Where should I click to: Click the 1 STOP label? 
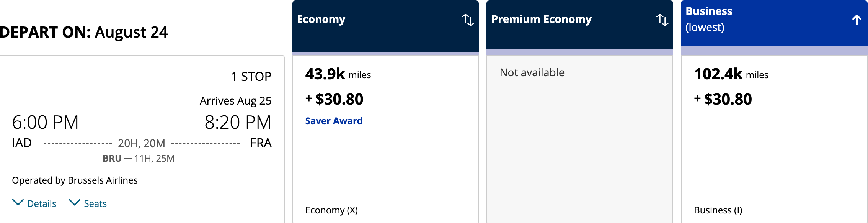coord(251,76)
